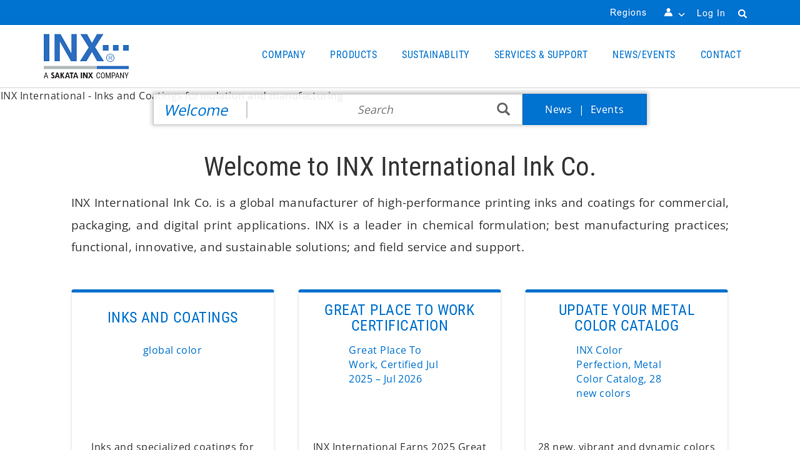Open the NEWS/EVENTS menu

(x=643, y=55)
